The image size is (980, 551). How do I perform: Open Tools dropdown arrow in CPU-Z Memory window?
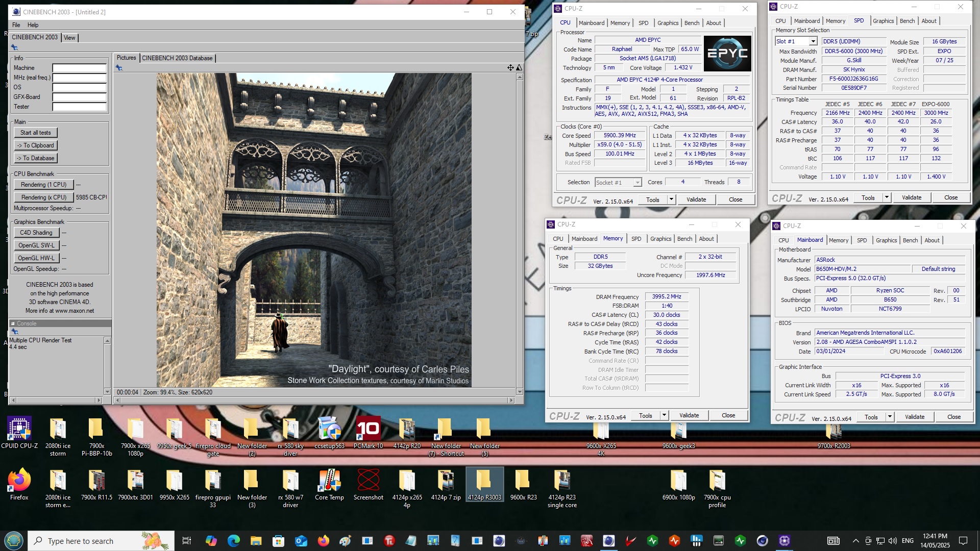(664, 415)
